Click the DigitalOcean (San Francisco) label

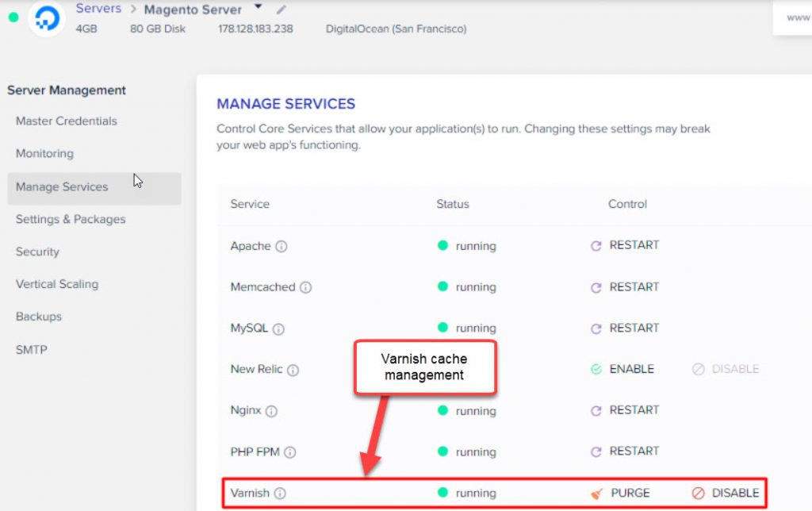point(396,29)
